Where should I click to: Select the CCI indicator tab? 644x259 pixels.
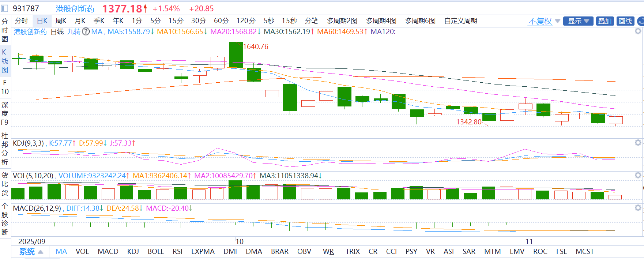coord(391,252)
